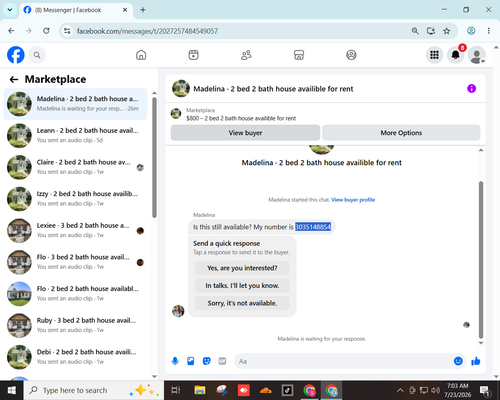Image resolution: width=500 pixels, height=400 pixels.
Task: Go to Facebook Home icon
Action: point(141,55)
